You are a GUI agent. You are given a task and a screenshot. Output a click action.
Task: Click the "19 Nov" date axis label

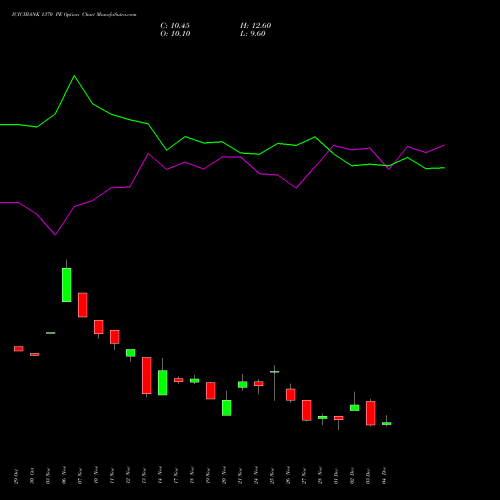coord(208,476)
